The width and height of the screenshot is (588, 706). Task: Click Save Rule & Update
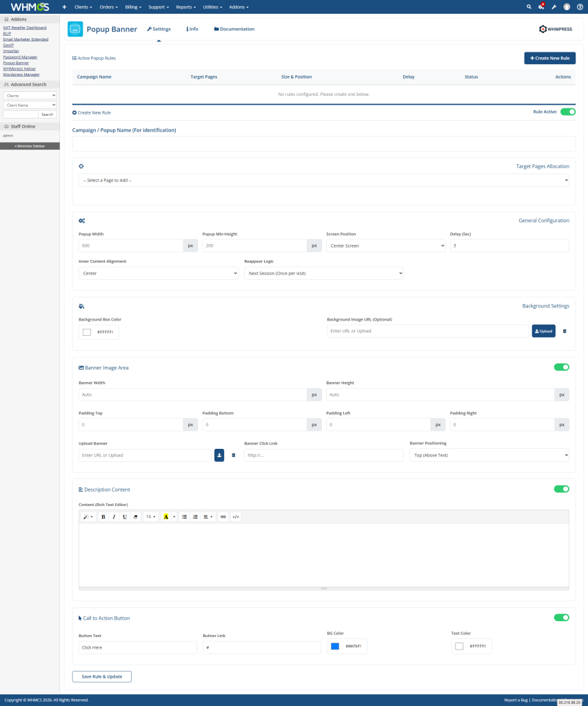(x=101, y=676)
